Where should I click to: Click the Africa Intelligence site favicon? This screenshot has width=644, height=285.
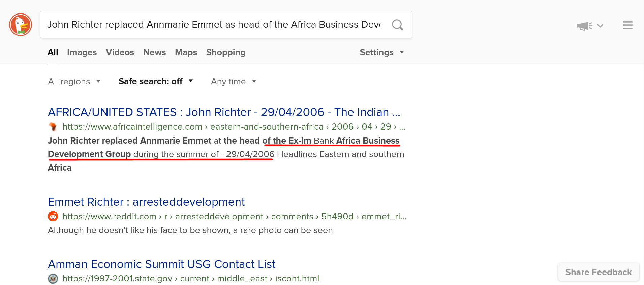point(53,127)
